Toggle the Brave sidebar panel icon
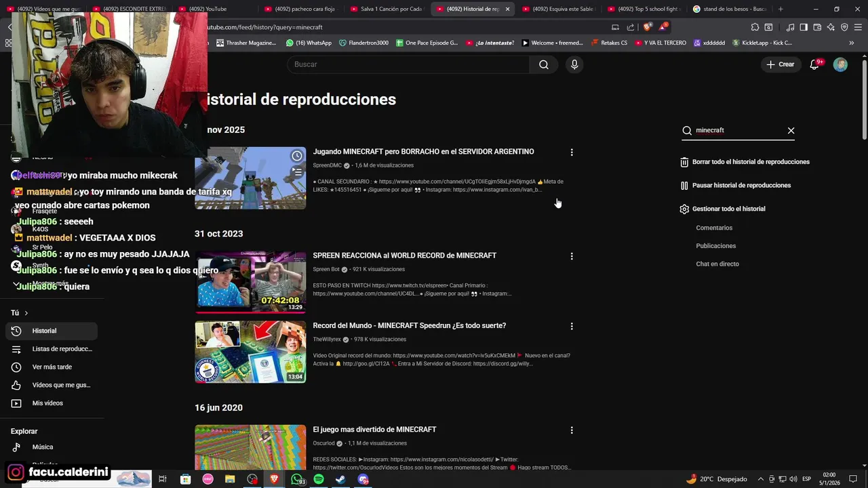 point(804,27)
